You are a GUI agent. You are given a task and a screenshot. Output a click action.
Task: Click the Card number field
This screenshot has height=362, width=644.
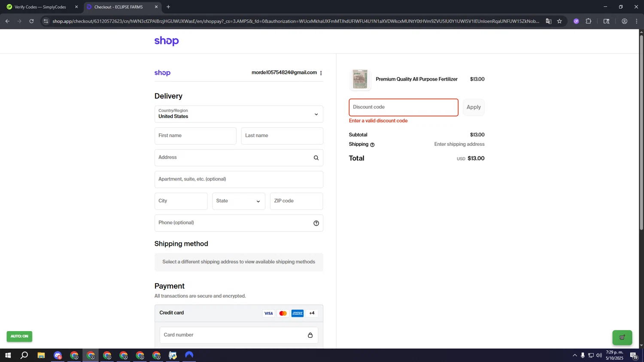239,335
